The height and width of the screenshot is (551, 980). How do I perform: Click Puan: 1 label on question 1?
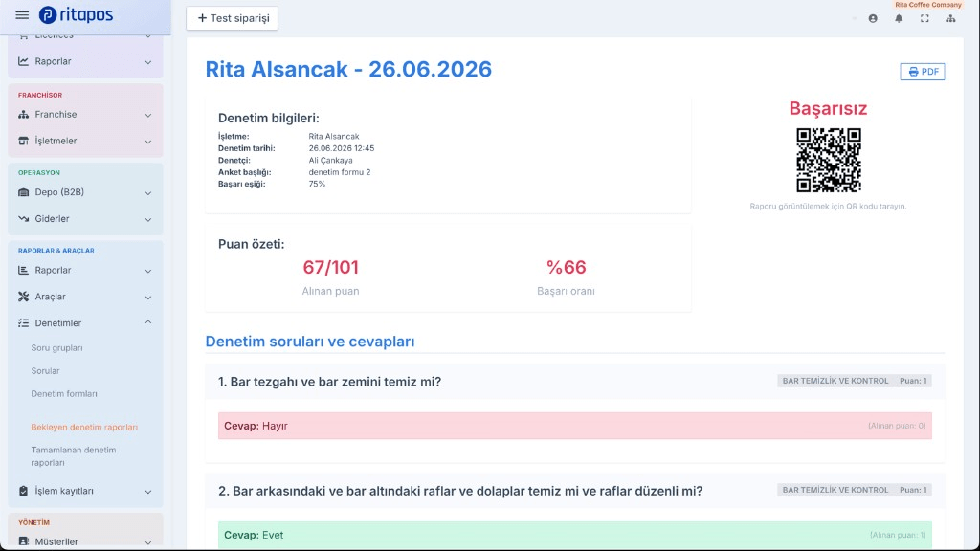913,381
